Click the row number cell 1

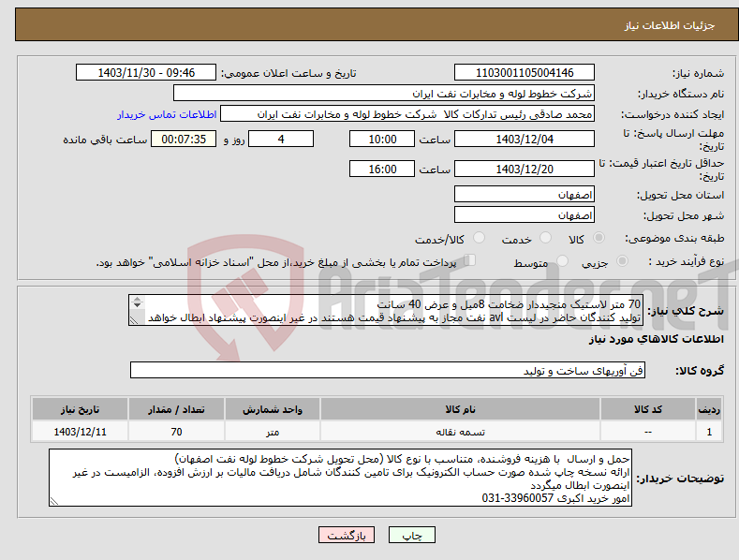click(709, 432)
